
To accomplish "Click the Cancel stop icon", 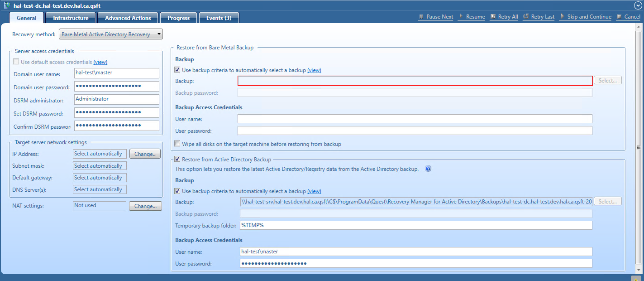I will (619, 17).
